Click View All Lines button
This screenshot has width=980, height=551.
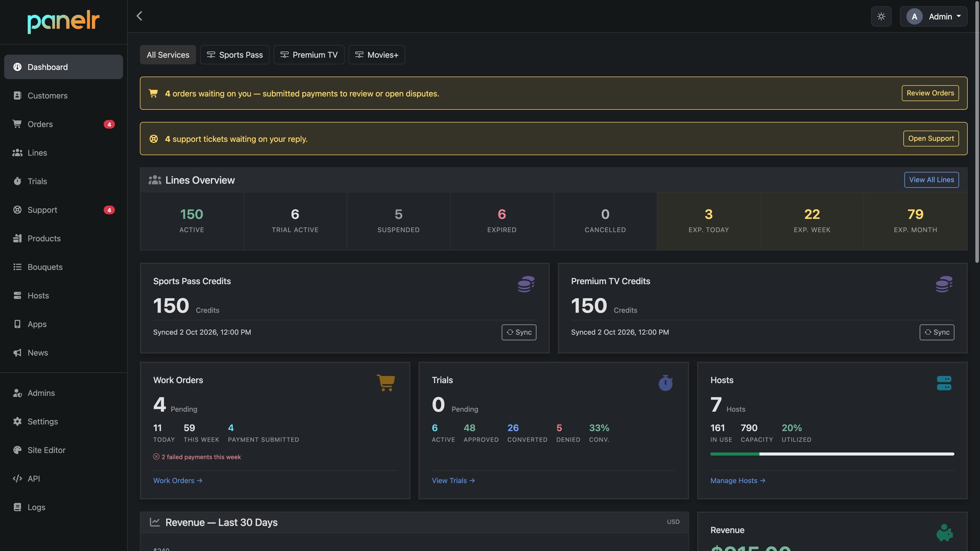coord(931,180)
